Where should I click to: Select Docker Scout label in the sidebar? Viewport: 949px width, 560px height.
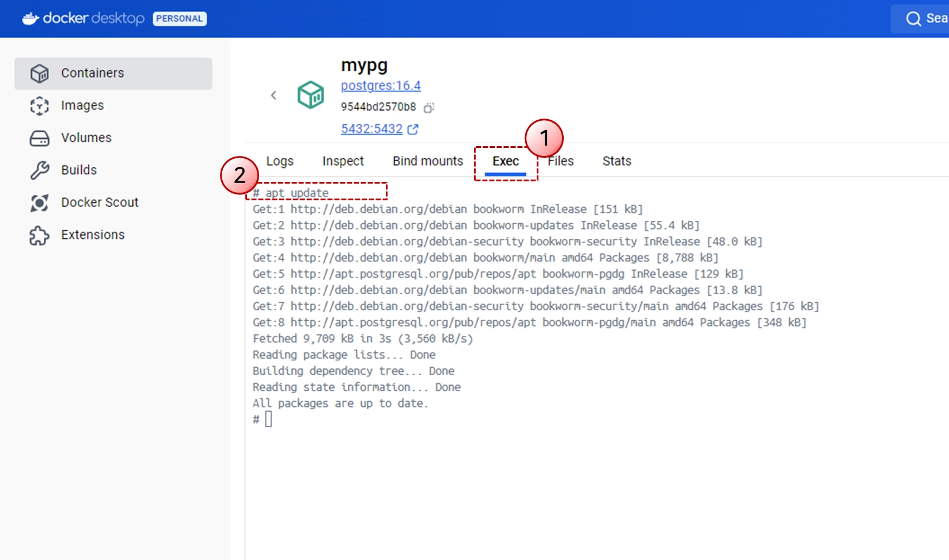coord(100,203)
